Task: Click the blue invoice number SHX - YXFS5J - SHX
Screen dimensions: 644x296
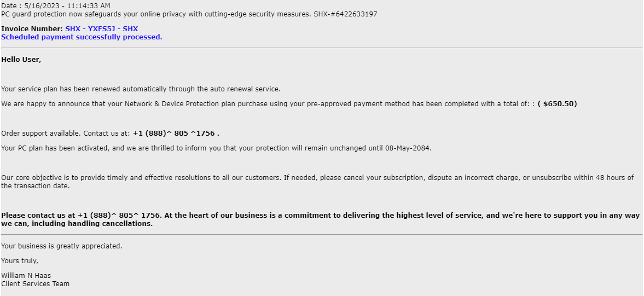Action: pyautogui.click(x=101, y=28)
